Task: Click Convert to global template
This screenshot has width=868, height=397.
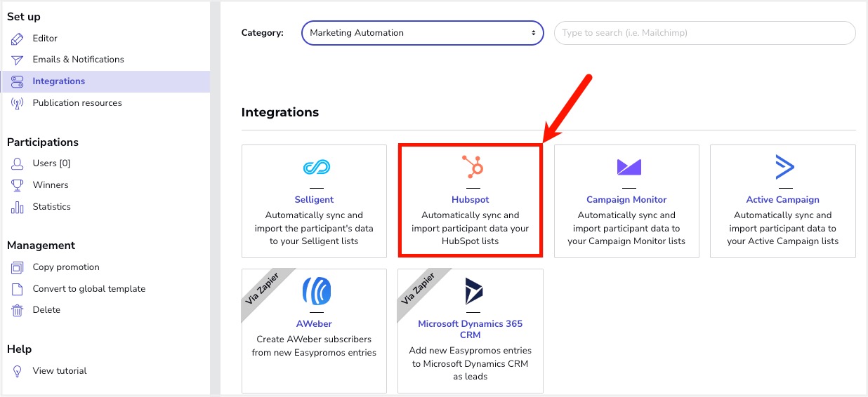Action: (89, 289)
